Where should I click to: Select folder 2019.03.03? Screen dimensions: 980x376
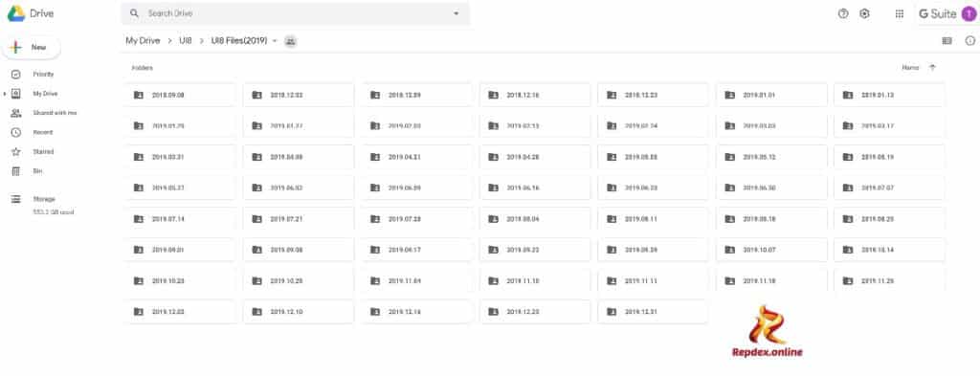click(x=771, y=126)
